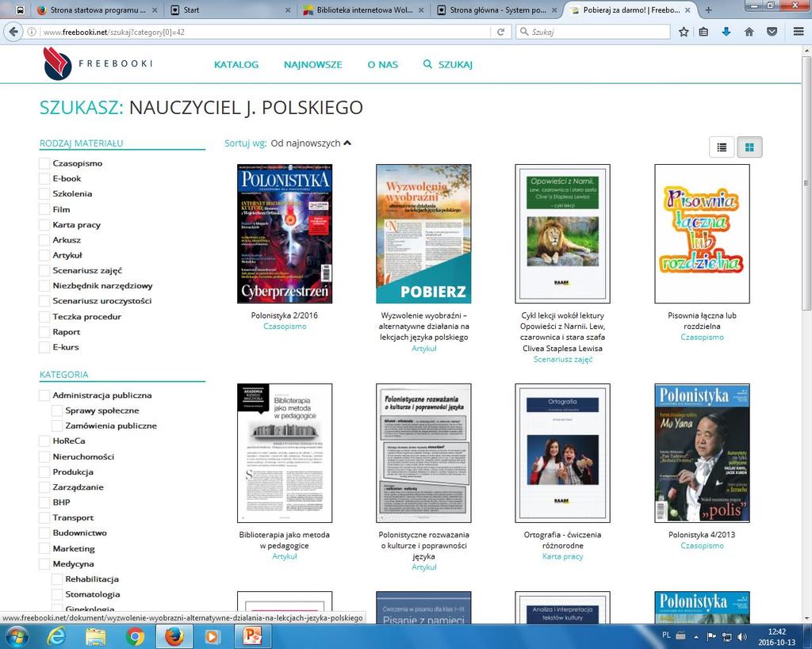Open Biblioterapia jako metoda w pedagogice link

(x=285, y=540)
